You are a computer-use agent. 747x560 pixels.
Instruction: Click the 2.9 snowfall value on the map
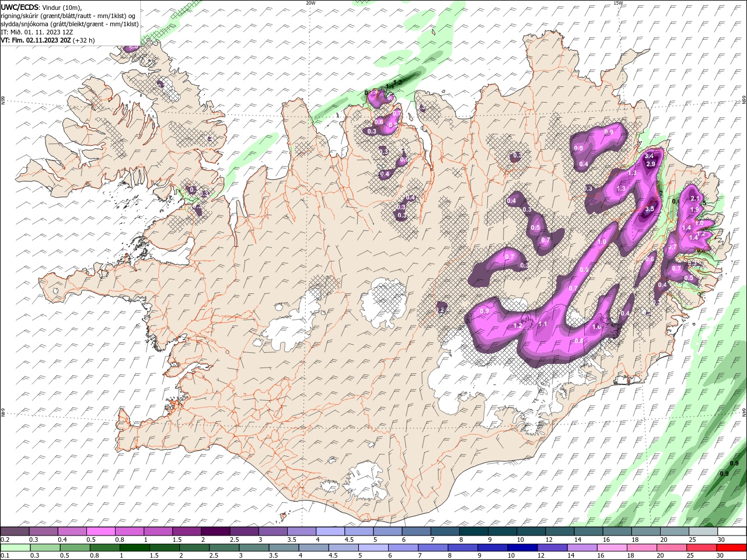[651, 164]
